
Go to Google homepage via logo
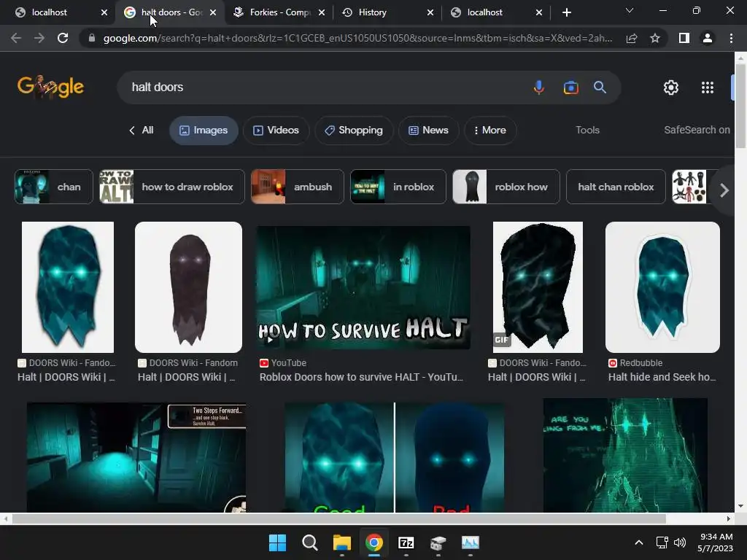(x=50, y=87)
